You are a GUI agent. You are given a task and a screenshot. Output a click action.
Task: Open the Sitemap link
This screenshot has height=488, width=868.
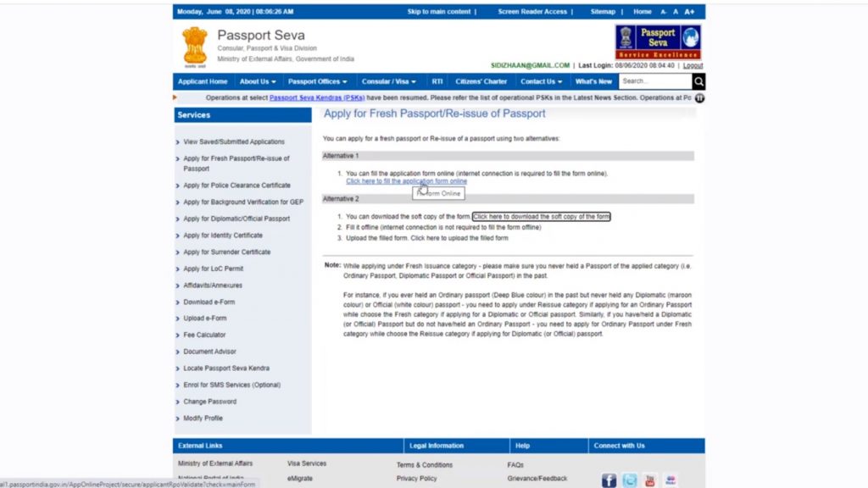603,12
